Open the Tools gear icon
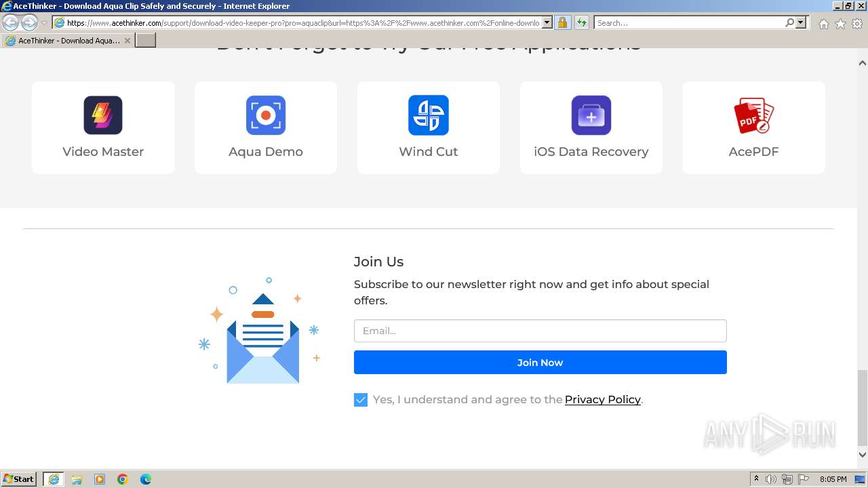868x488 pixels. tap(857, 24)
